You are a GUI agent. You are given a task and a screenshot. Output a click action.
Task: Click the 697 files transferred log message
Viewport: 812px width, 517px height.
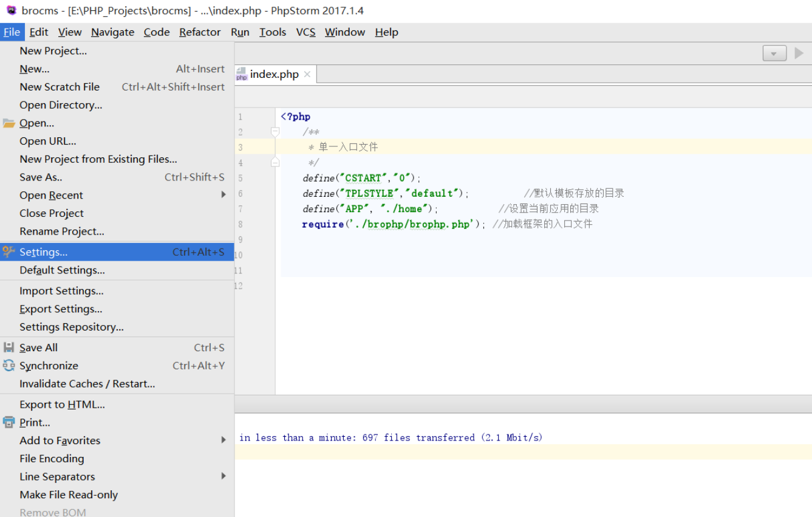pyautogui.click(x=391, y=437)
